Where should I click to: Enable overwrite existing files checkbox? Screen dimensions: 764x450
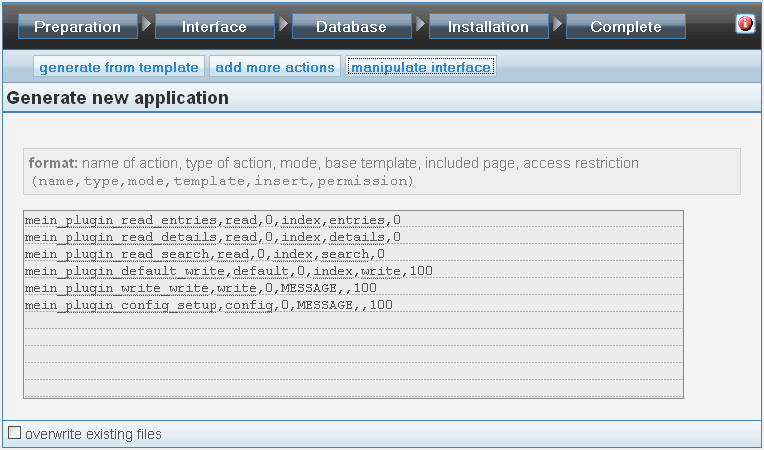pos(15,432)
